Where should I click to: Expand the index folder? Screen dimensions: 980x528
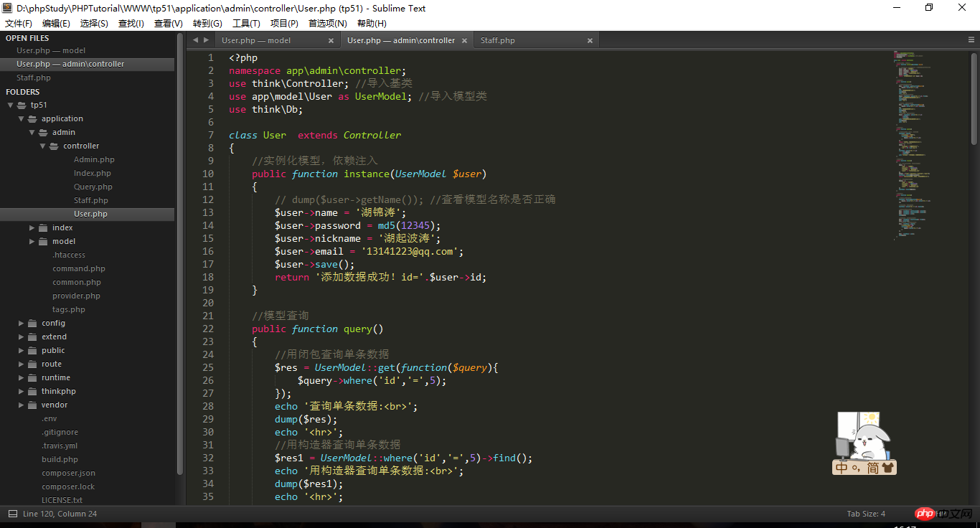(x=32, y=227)
